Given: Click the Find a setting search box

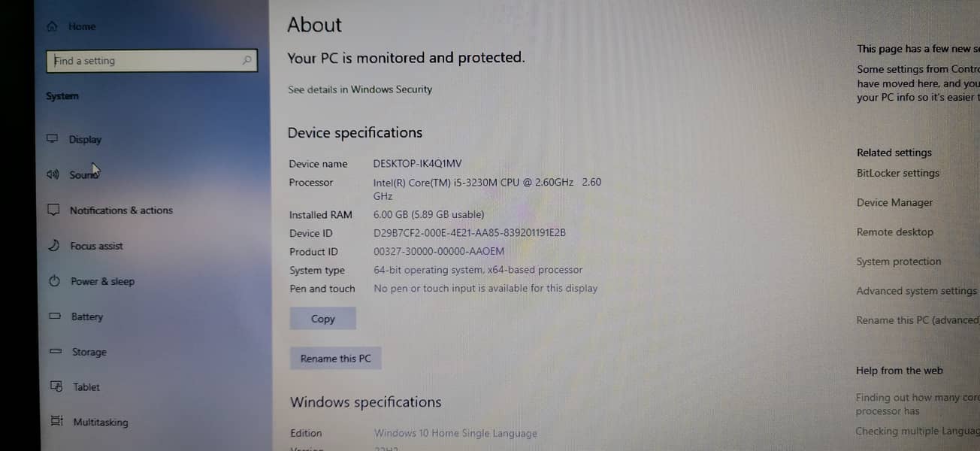Looking at the screenshot, I should pyautogui.click(x=153, y=61).
